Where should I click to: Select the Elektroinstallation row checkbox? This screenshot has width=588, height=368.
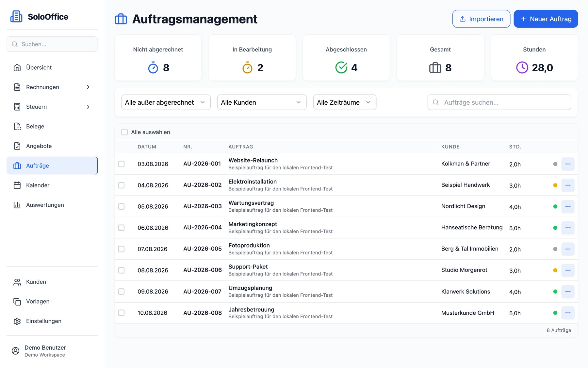coord(121,185)
